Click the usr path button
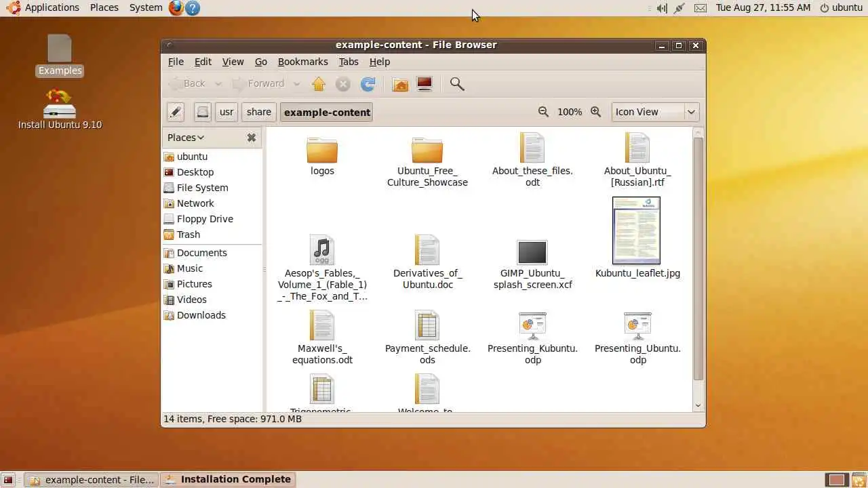 226,112
